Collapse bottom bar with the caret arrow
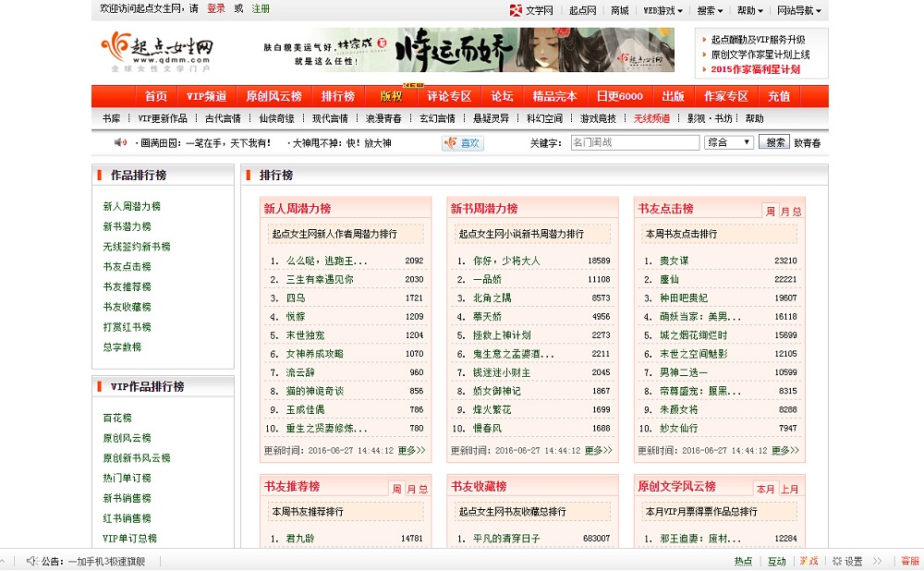The image size is (924, 571). [3, 561]
